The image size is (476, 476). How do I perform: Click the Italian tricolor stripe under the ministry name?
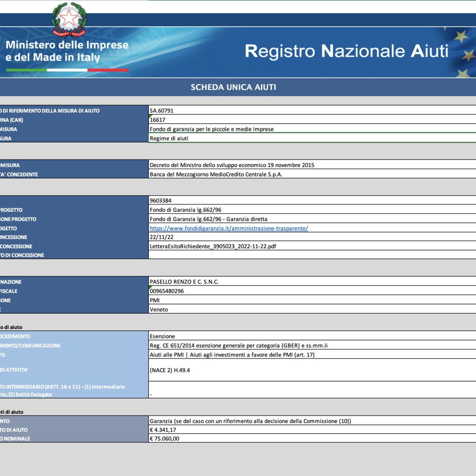click(67, 70)
